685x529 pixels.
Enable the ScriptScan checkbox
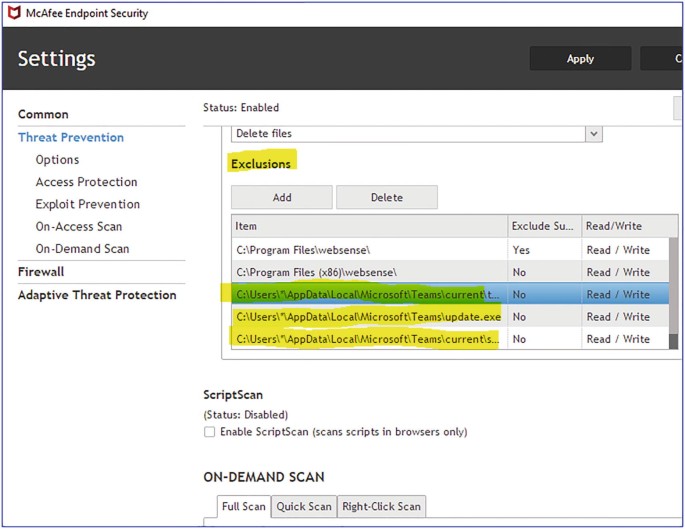point(209,432)
